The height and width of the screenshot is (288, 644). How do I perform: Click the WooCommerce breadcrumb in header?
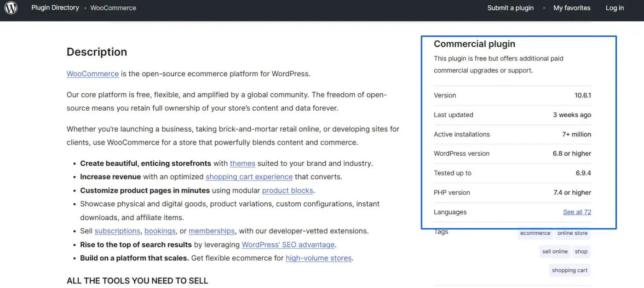pyautogui.click(x=113, y=8)
